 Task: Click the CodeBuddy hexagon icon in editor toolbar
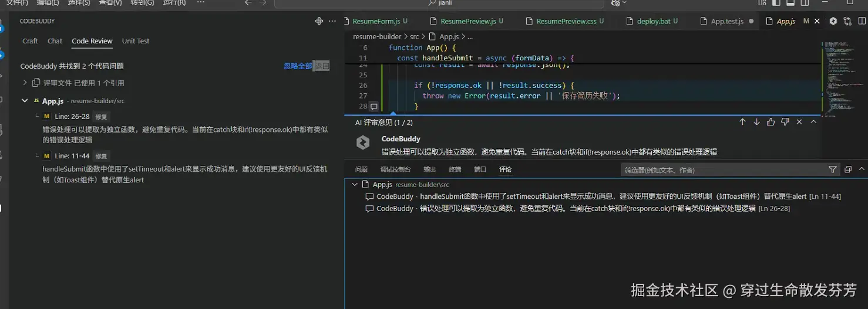[x=833, y=21]
